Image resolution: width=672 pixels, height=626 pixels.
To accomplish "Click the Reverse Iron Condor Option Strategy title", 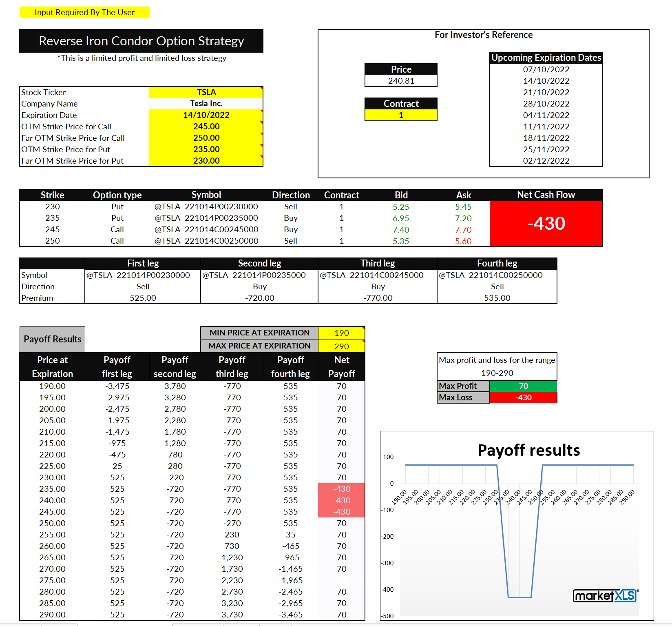I will point(141,41).
